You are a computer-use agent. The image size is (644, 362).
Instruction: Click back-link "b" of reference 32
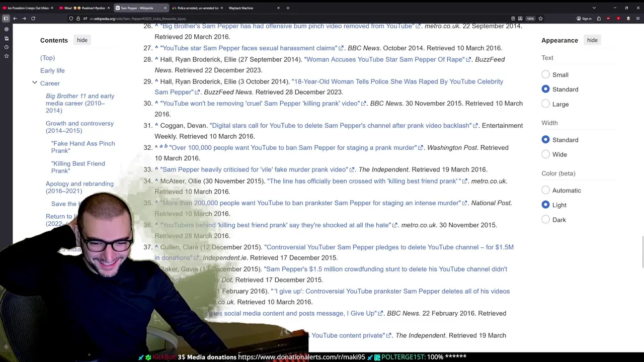166,146
